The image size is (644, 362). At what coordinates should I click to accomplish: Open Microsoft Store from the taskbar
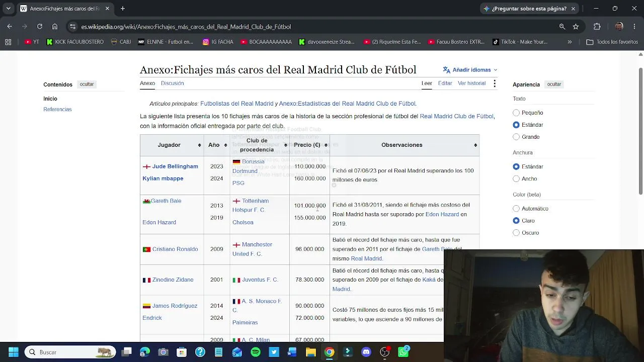point(182,352)
